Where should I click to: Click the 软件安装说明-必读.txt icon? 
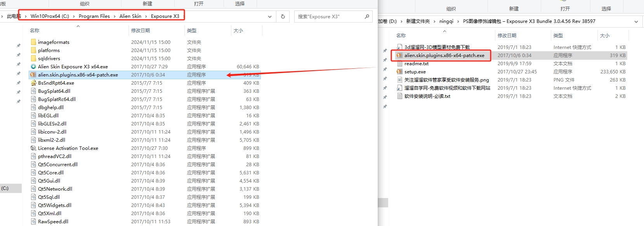coord(399,96)
